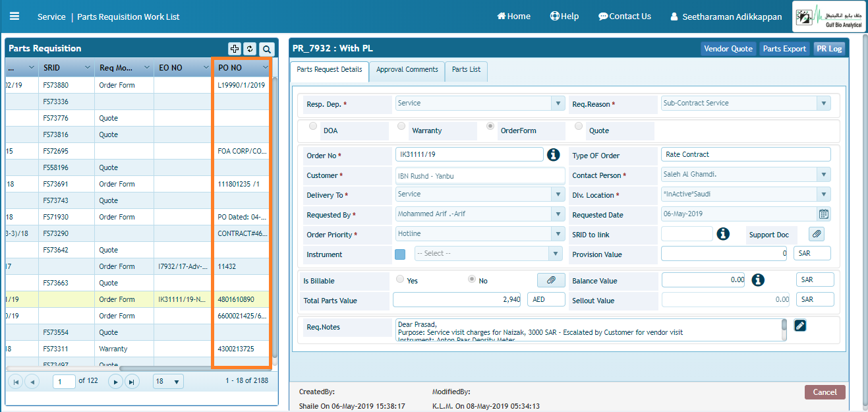868x412 pixels.
Task: Set Is Billable to No
Action: coord(472,279)
